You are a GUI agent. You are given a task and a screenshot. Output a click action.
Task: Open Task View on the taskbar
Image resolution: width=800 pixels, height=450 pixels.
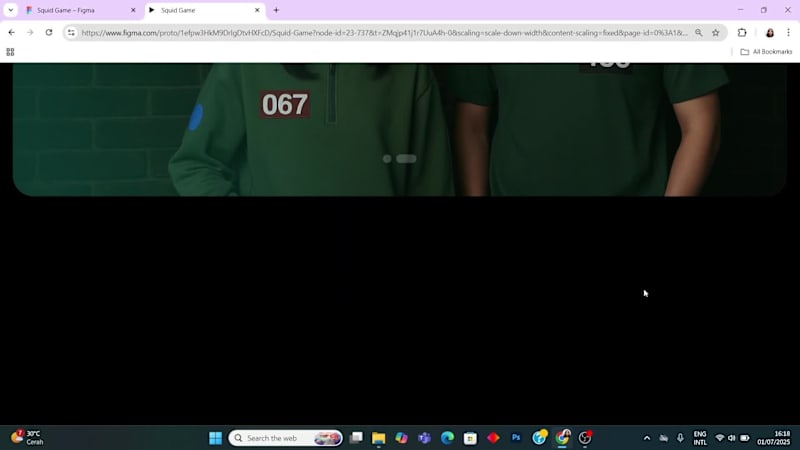356,438
